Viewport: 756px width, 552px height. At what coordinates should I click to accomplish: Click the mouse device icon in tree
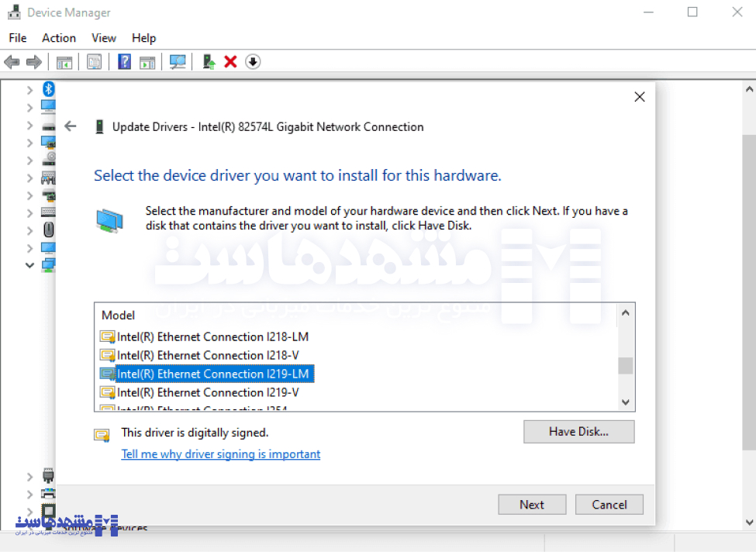click(x=48, y=230)
